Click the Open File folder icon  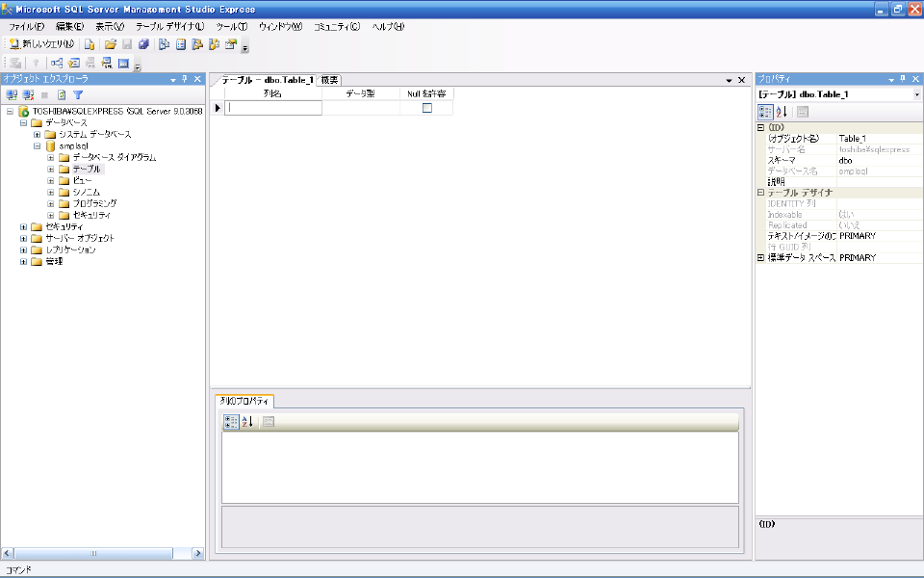(110, 44)
